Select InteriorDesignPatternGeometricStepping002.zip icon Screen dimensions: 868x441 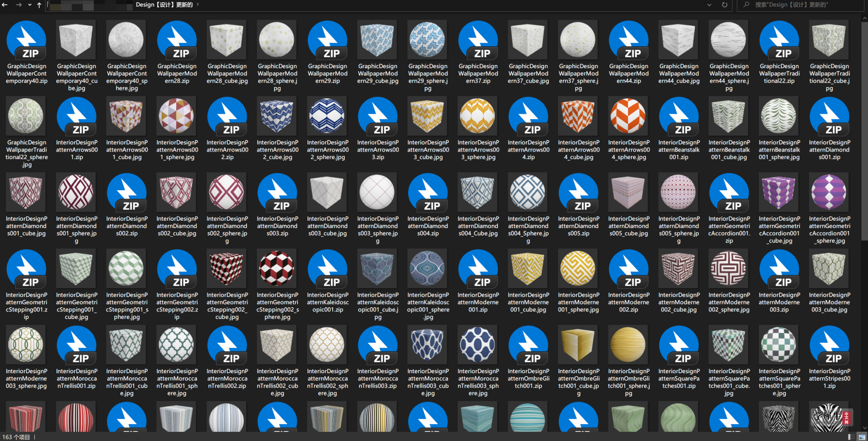click(177, 269)
